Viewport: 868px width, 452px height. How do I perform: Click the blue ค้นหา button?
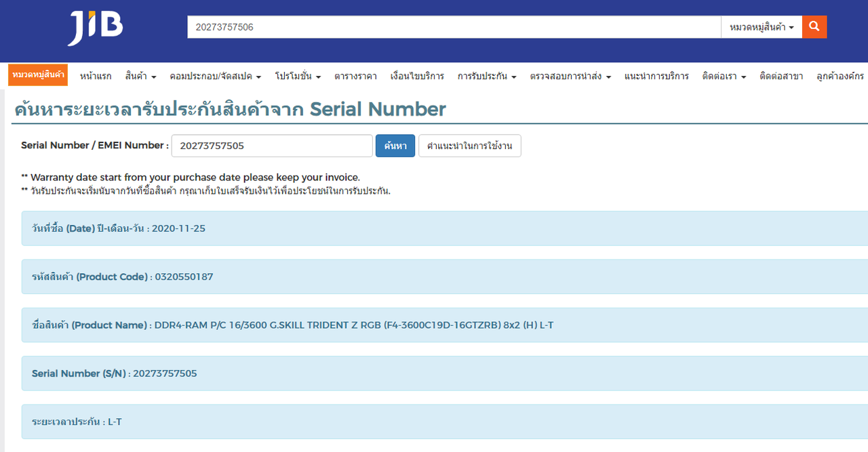point(395,146)
